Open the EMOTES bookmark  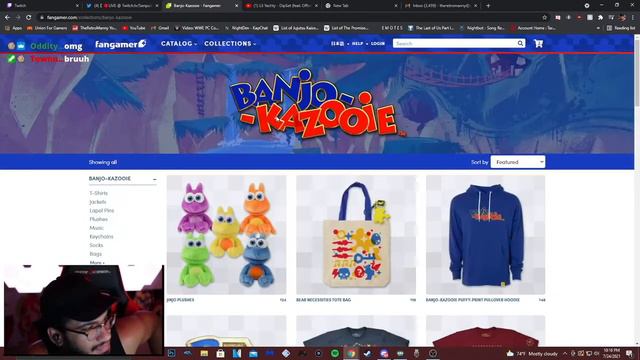pos(392,28)
